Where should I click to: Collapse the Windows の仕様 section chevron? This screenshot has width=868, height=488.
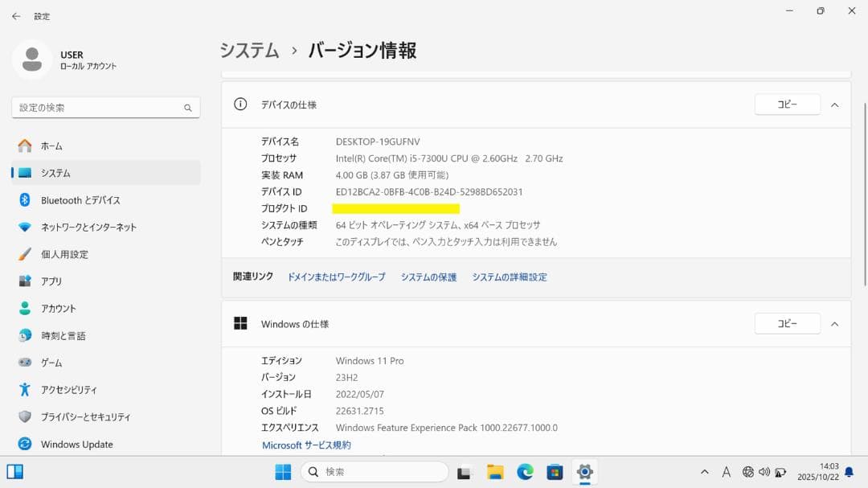coord(835,324)
